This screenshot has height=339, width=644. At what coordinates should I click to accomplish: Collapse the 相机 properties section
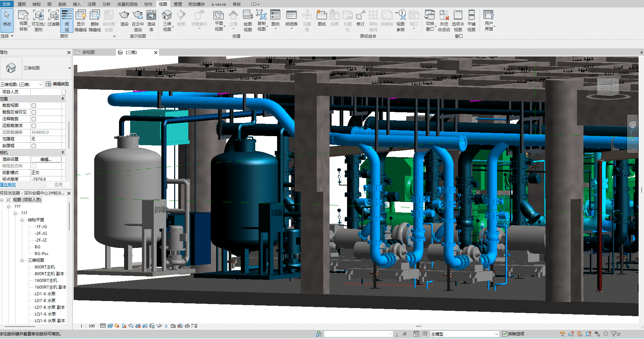coord(63,153)
